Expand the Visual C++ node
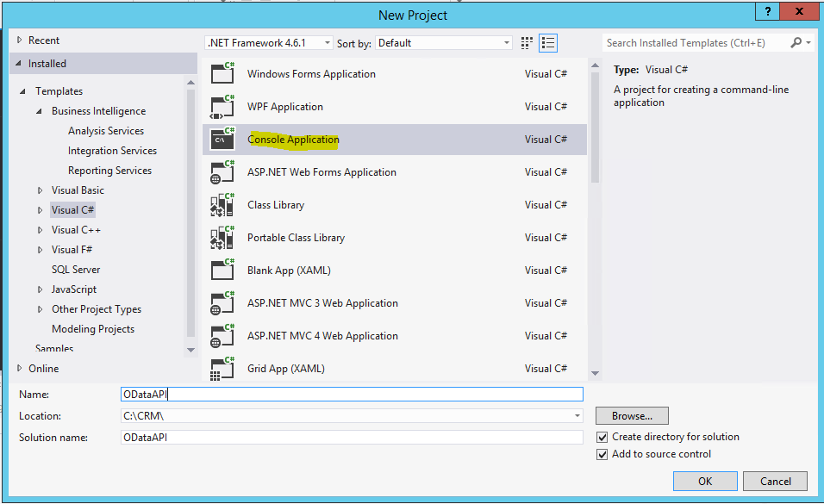This screenshot has height=504, width=824. tap(40, 230)
